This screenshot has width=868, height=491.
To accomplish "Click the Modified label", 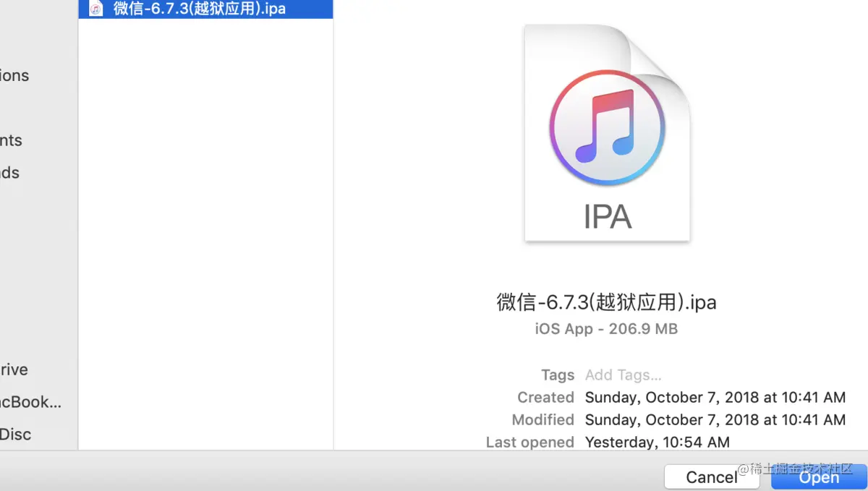I will pos(542,419).
